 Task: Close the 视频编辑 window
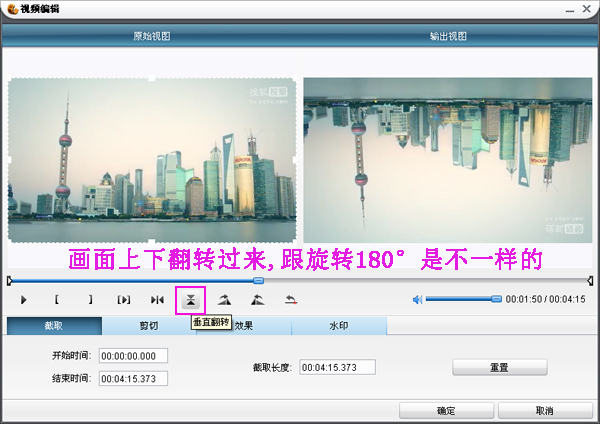tap(587, 8)
